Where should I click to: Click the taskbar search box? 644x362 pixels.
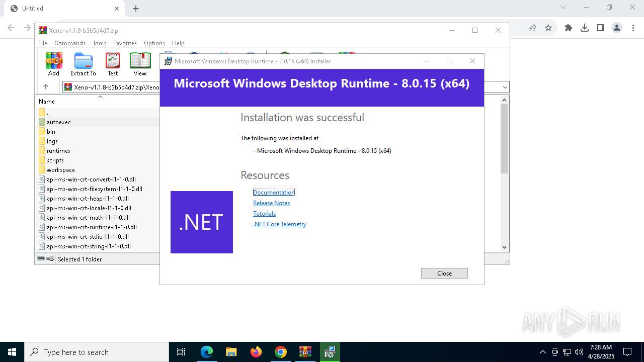tap(97, 352)
